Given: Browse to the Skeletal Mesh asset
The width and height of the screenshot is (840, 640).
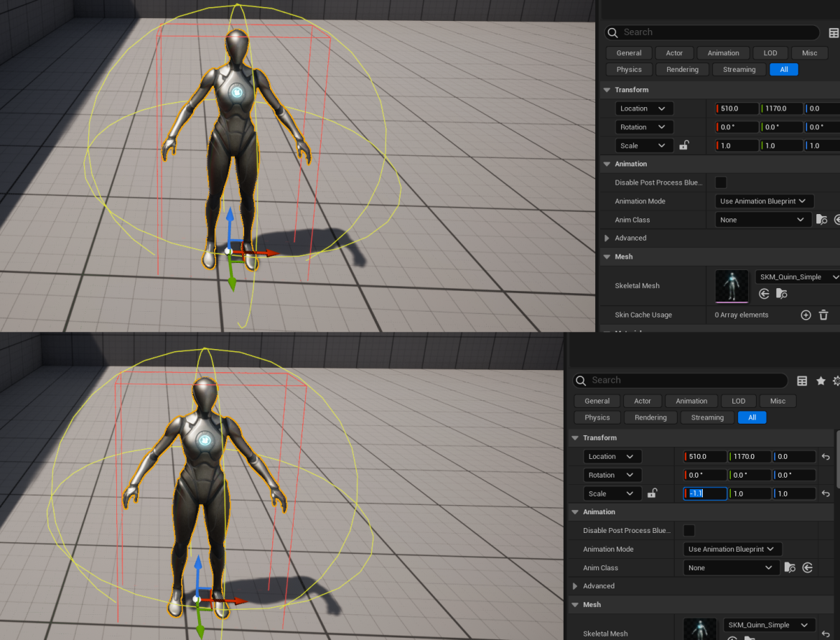Looking at the screenshot, I should pos(780,293).
